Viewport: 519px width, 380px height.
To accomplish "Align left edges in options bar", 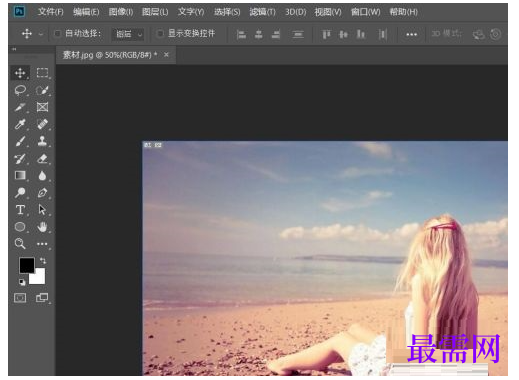I will click(241, 34).
